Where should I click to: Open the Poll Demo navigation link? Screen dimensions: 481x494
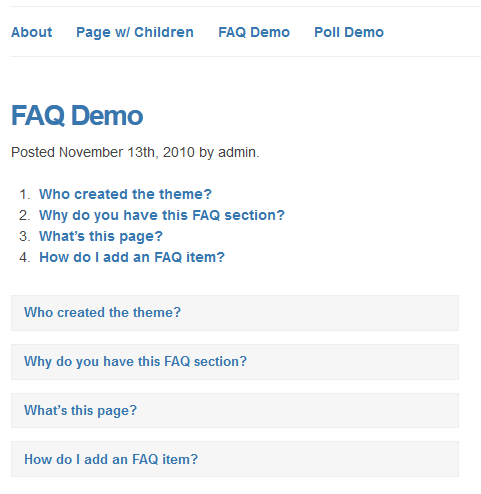[349, 32]
